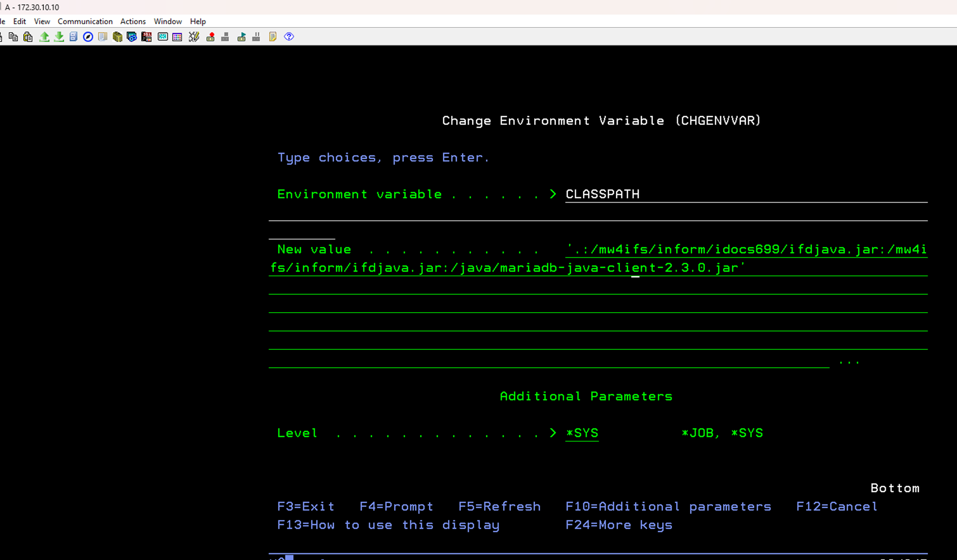Click the green upload arrow icon
The height and width of the screenshot is (560, 957).
click(44, 37)
